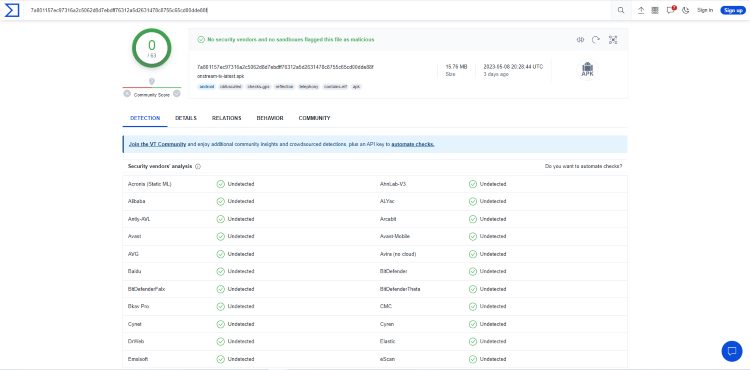Click the search magnifier icon
The image size is (750, 370).
click(x=621, y=11)
